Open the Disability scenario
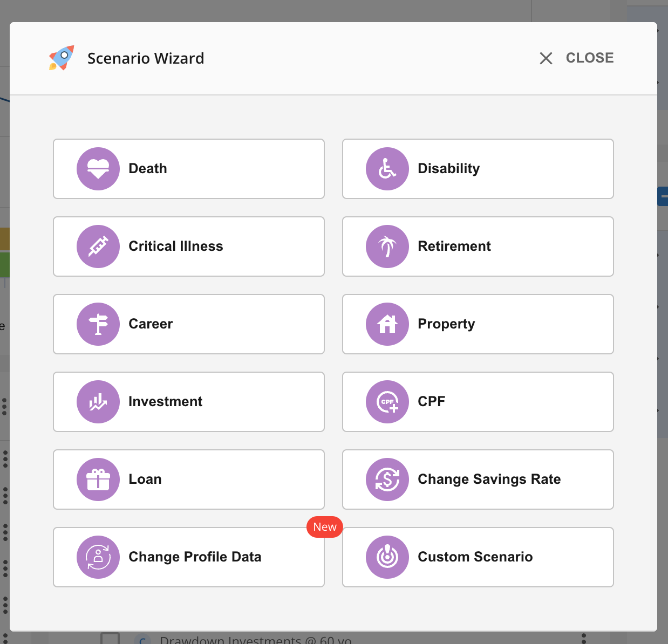The image size is (668, 644). click(x=478, y=169)
